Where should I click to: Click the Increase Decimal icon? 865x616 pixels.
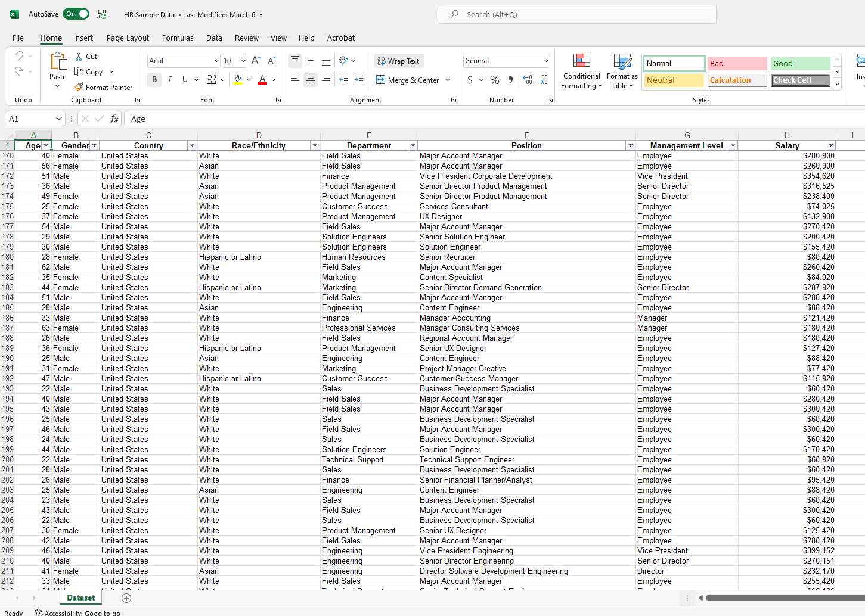click(528, 80)
